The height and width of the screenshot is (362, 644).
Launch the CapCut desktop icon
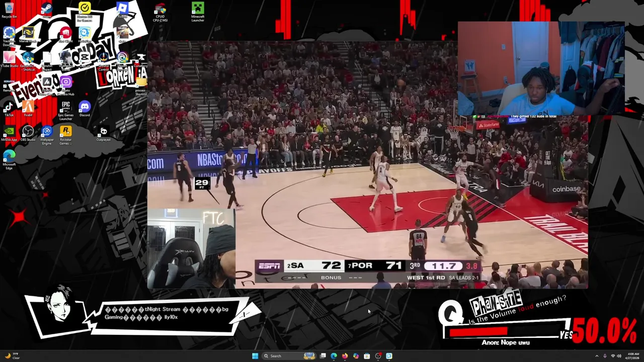pyautogui.click(x=85, y=59)
